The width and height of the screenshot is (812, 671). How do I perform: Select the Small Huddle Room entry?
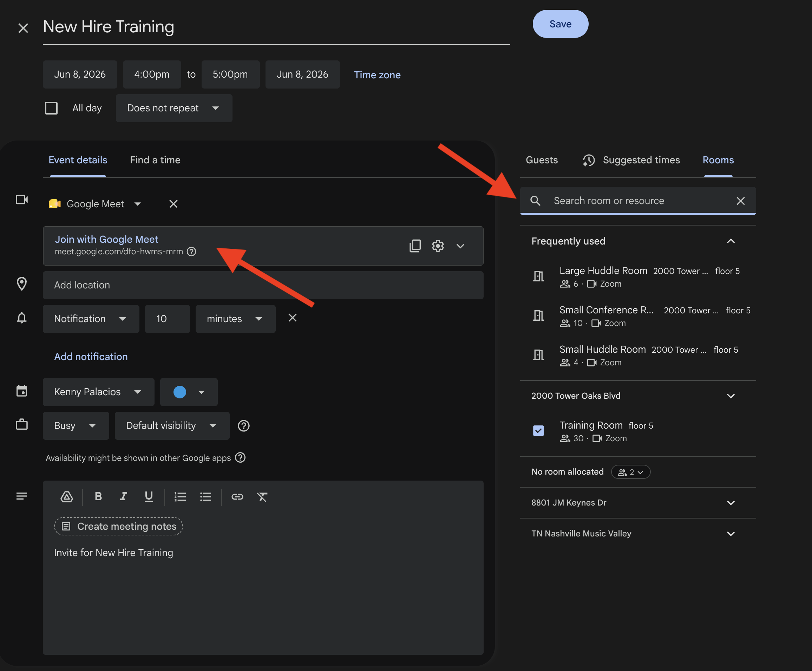(x=638, y=356)
